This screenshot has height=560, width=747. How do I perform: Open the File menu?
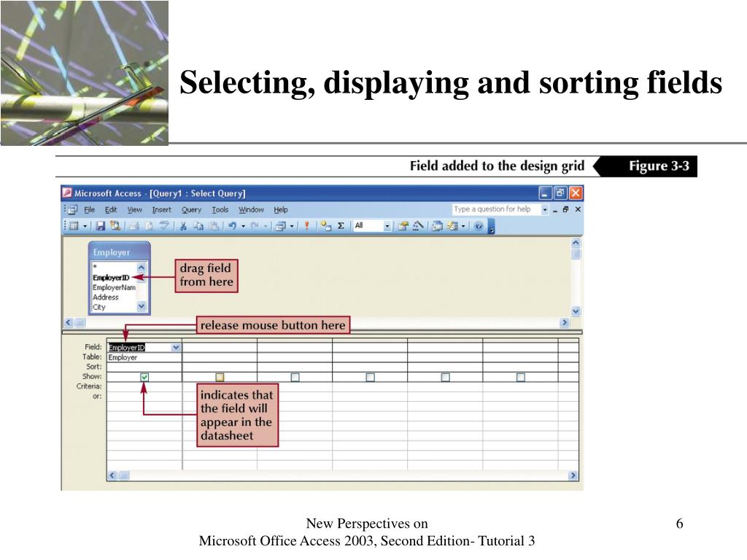coord(90,209)
